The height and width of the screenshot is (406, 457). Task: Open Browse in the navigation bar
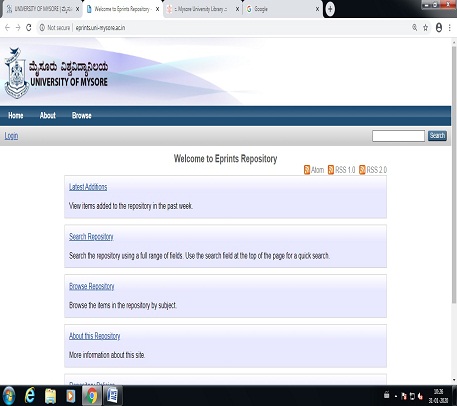(x=82, y=116)
